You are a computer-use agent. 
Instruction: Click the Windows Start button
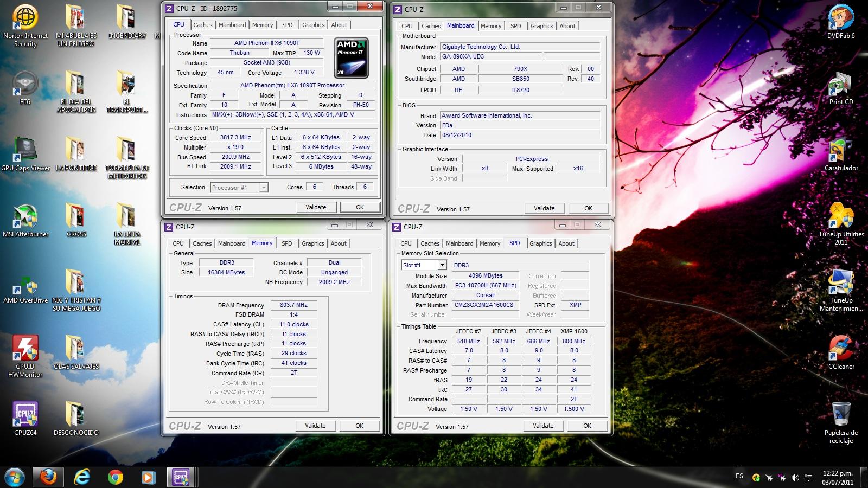click(x=15, y=477)
